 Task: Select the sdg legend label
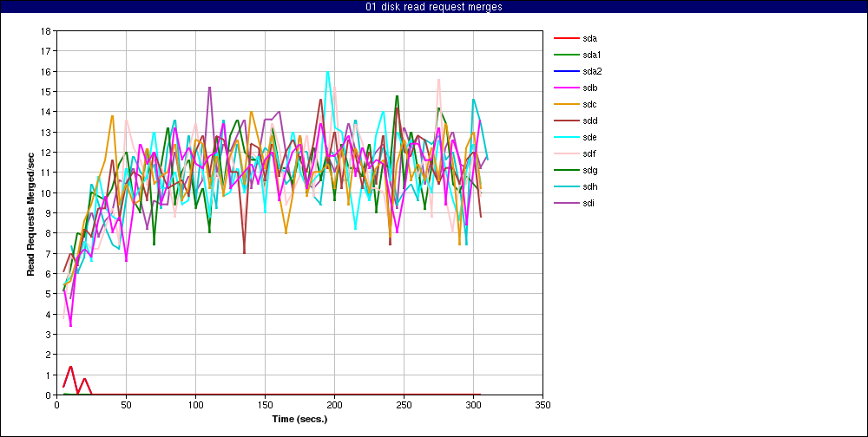click(x=590, y=170)
